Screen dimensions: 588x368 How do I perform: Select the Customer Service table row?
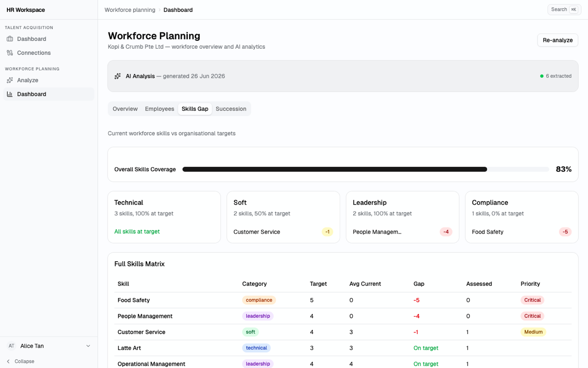(343, 332)
